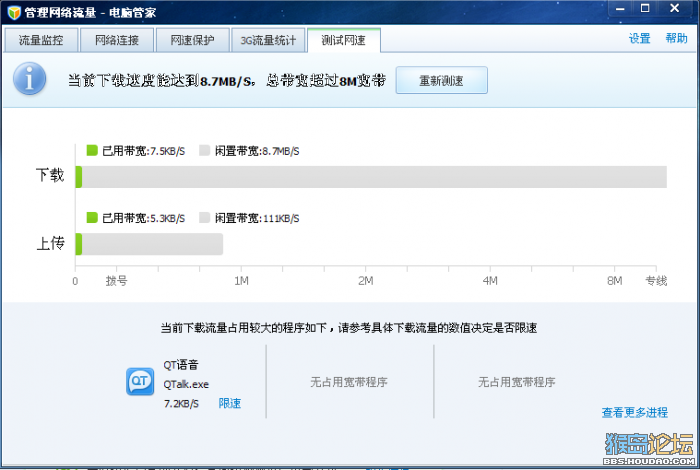
Task: Click the 上传 row label
Action: (50, 243)
